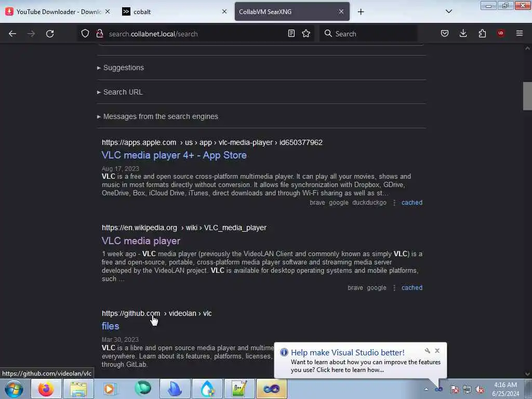
Task: Open the github 'files' result link
Action: click(110, 326)
